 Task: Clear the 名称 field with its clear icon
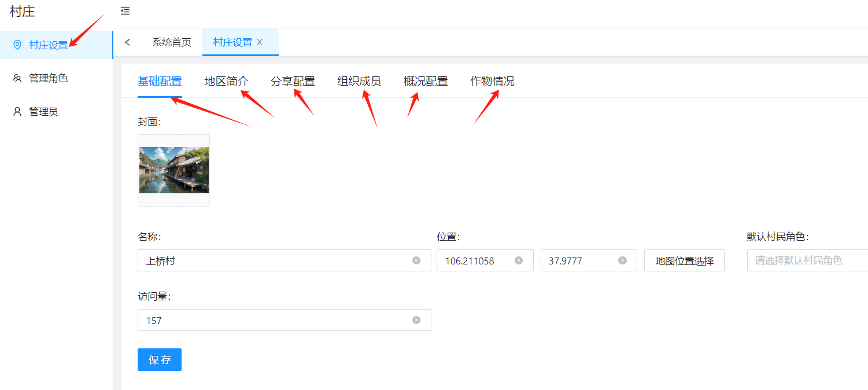click(416, 260)
